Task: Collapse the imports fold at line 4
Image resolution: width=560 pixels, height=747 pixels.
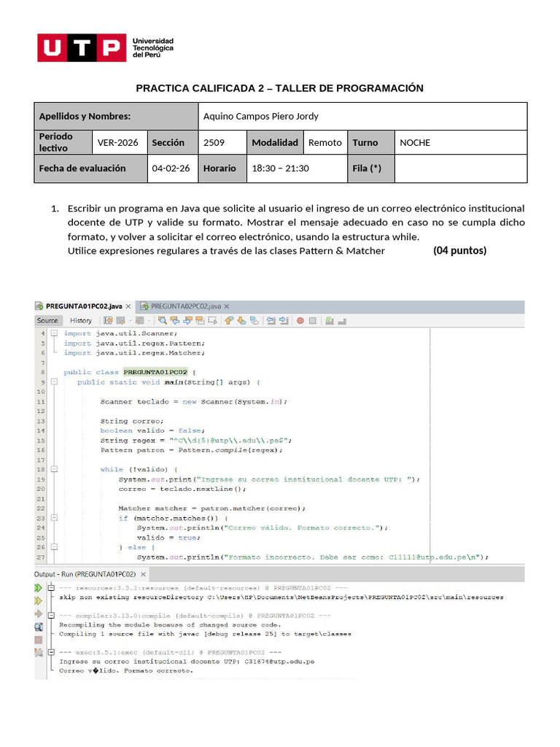Action: (x=54, y=333)
